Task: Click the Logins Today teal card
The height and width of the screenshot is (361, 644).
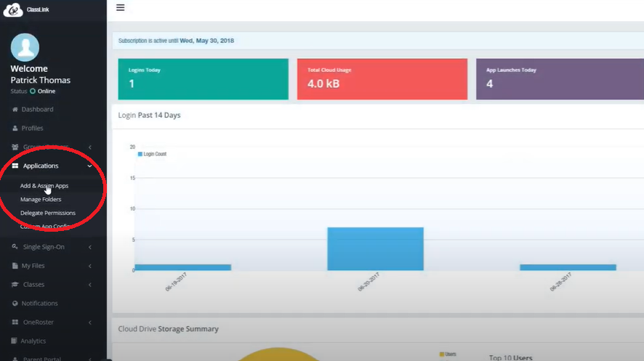Action: [204, 79]
